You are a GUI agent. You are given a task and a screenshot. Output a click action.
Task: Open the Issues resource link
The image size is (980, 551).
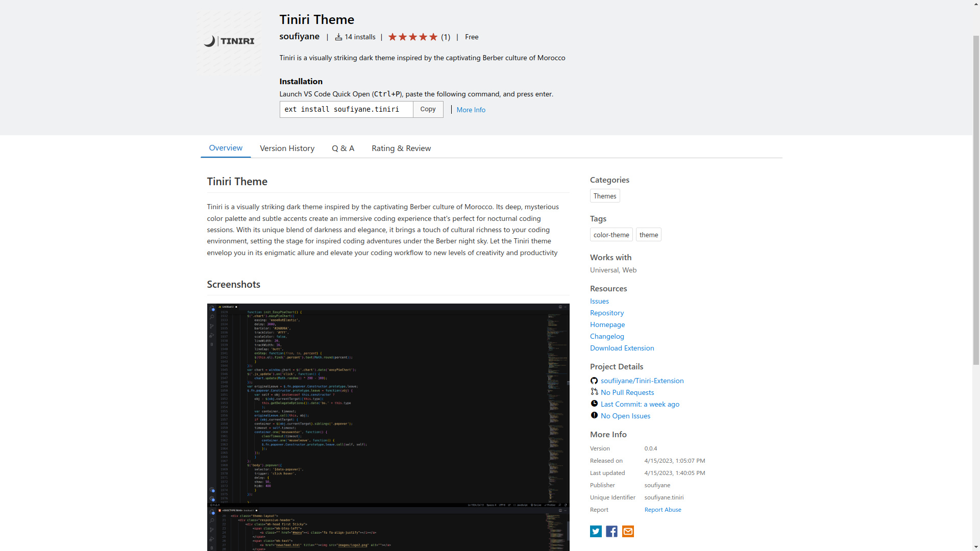click(x=599, y=301)
